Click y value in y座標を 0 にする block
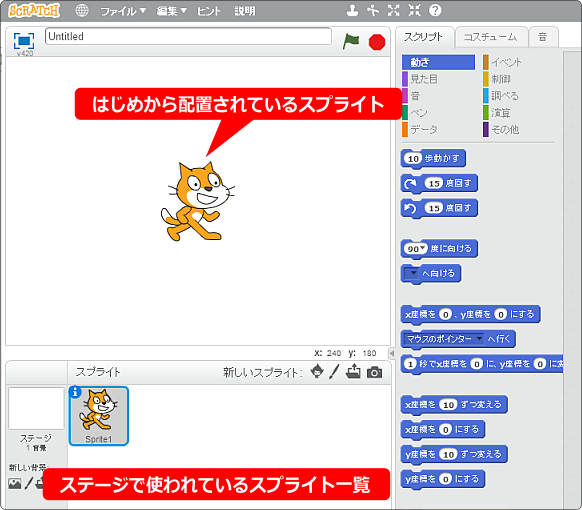582x510 pixels. point(445,479)
